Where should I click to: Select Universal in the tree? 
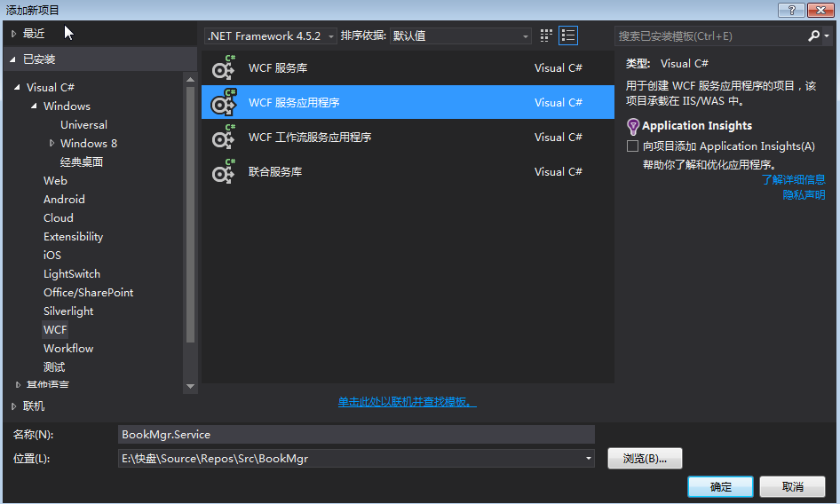[83, 125]
